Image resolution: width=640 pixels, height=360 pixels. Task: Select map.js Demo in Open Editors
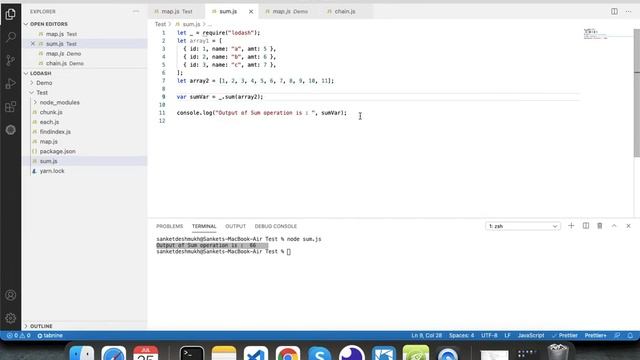pyautogui.click(x=63, y=53)
